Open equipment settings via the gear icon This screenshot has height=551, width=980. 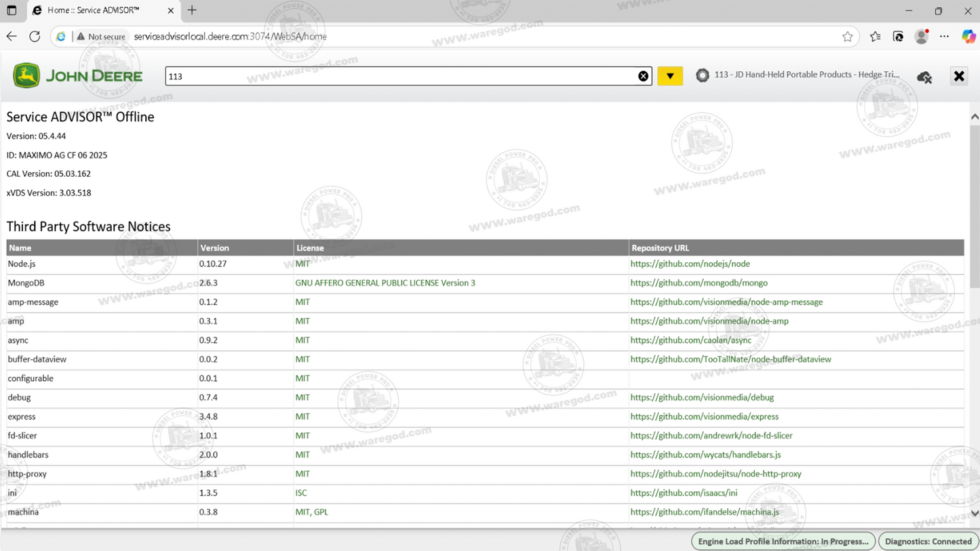(703, 76)
